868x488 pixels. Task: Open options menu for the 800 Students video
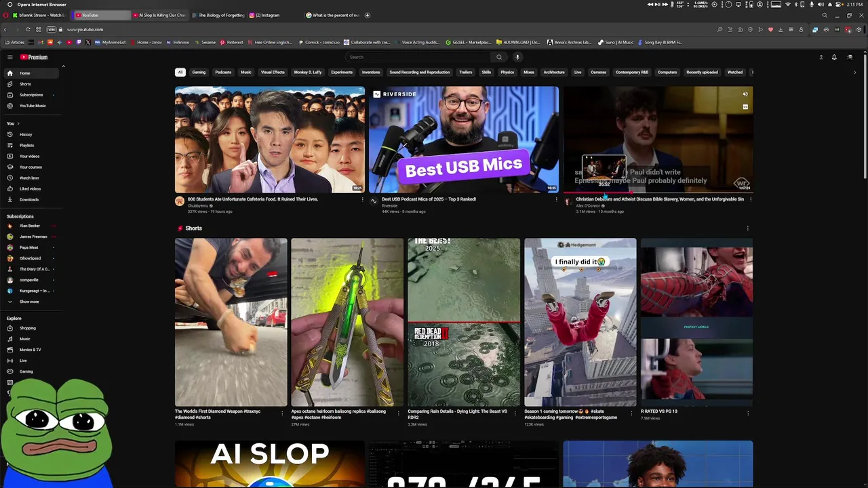click(x=363, y=199)
